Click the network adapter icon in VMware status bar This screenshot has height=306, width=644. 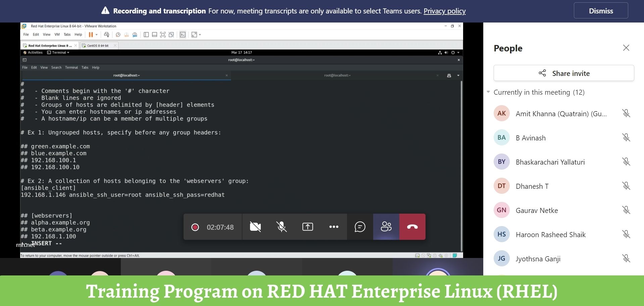429,256
